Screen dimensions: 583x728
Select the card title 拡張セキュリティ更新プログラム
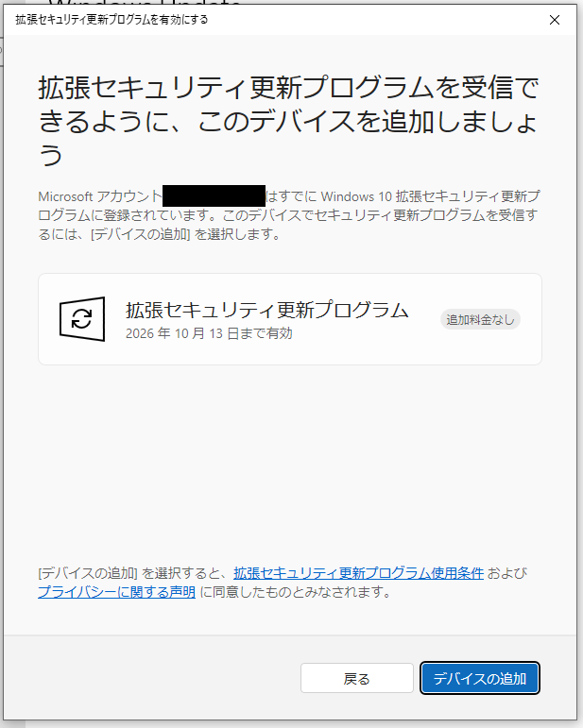(x=266, y=310)
